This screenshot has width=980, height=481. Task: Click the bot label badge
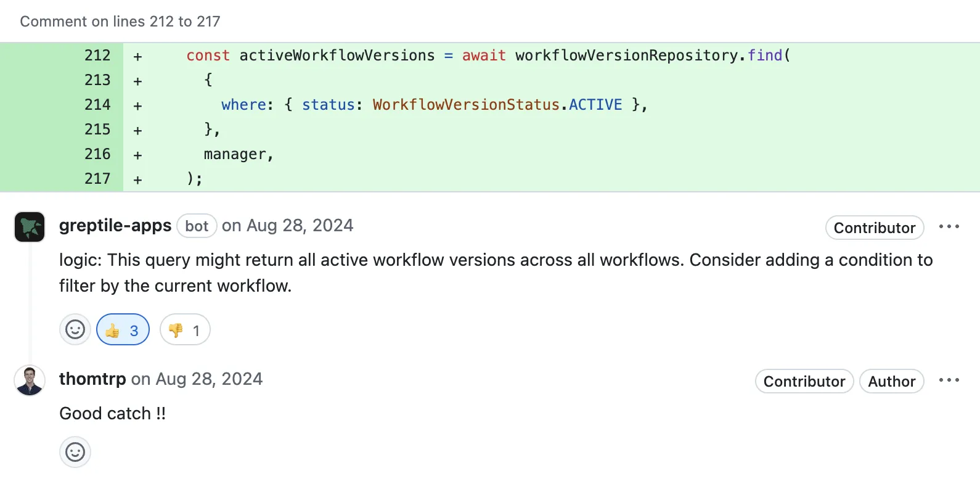[x=197, y=226]
